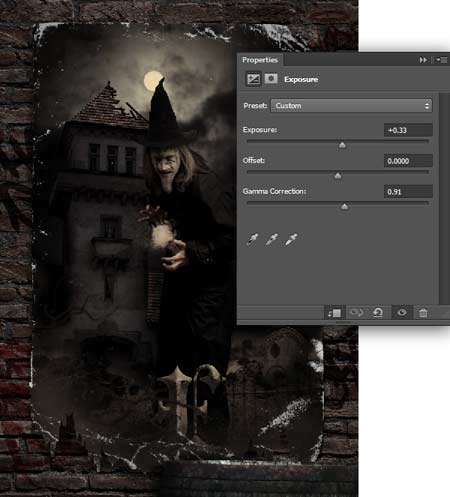
Task: Select the layer mask icon
Action: coord(271,79)
